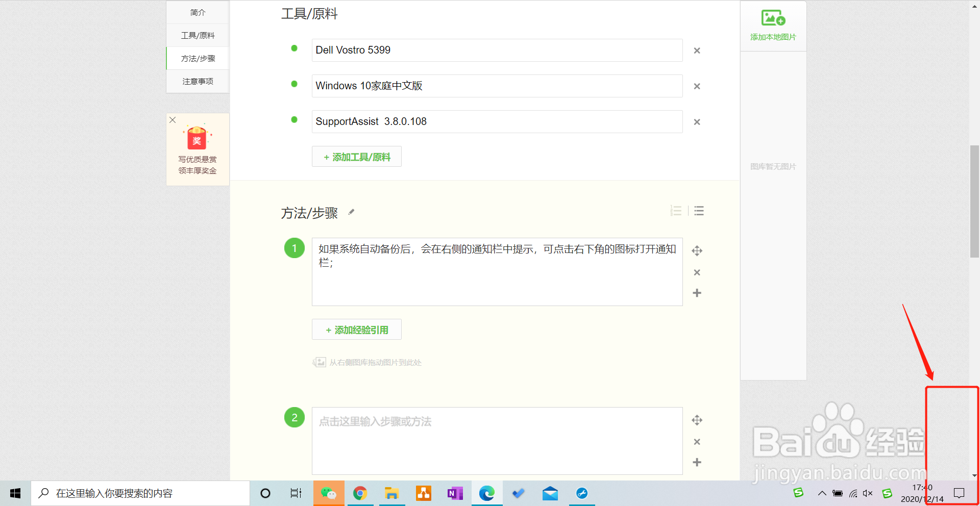Add a new step after step 1
Screen dimensions: 980x506
(x=697, y=293)
